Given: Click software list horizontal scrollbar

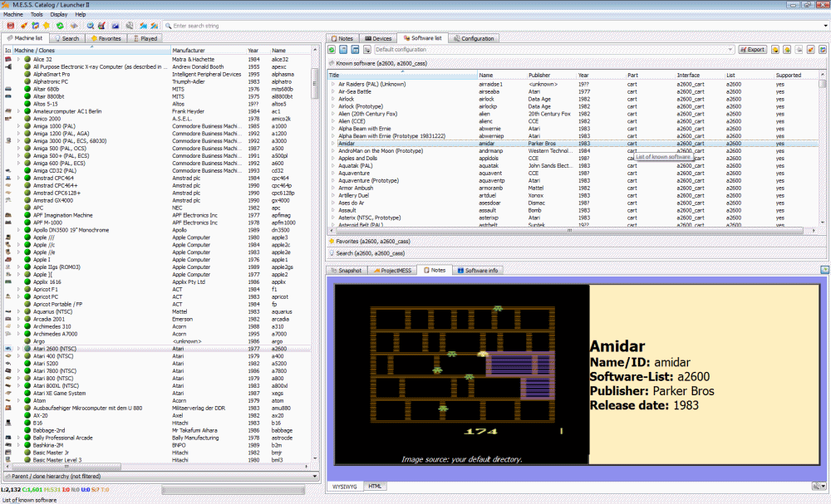Looking at the screenshot, I should (570, 230).
